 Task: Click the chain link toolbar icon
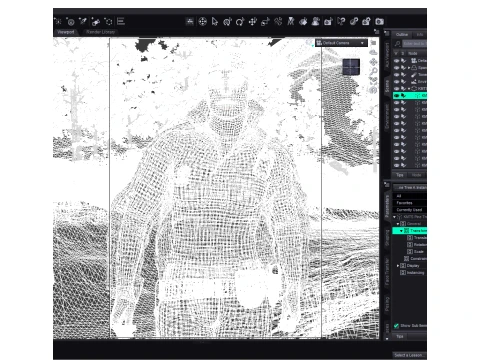pyautogui.click(x=354, y=22)
